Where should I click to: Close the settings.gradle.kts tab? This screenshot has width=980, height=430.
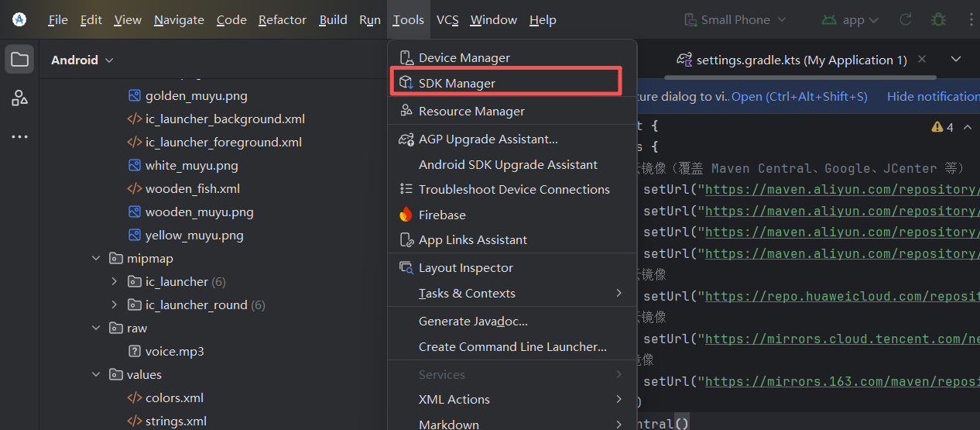921,60
